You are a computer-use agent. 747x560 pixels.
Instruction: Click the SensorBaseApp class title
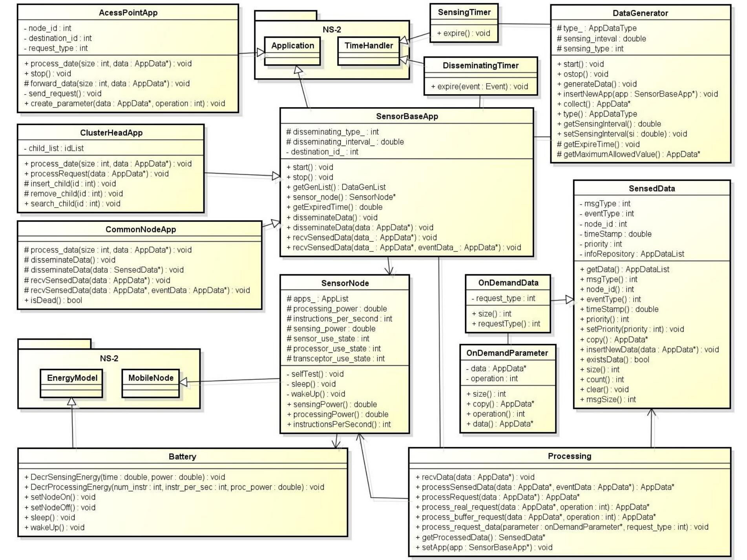click(x=407, y=116)
